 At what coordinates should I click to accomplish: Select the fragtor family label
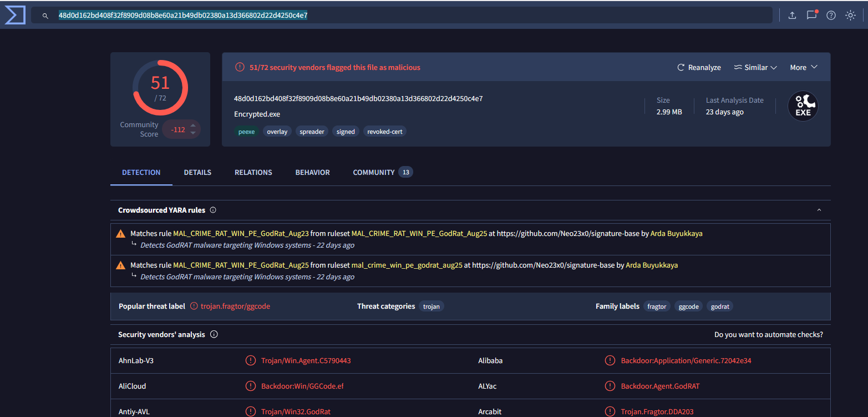tap(657, 306)
